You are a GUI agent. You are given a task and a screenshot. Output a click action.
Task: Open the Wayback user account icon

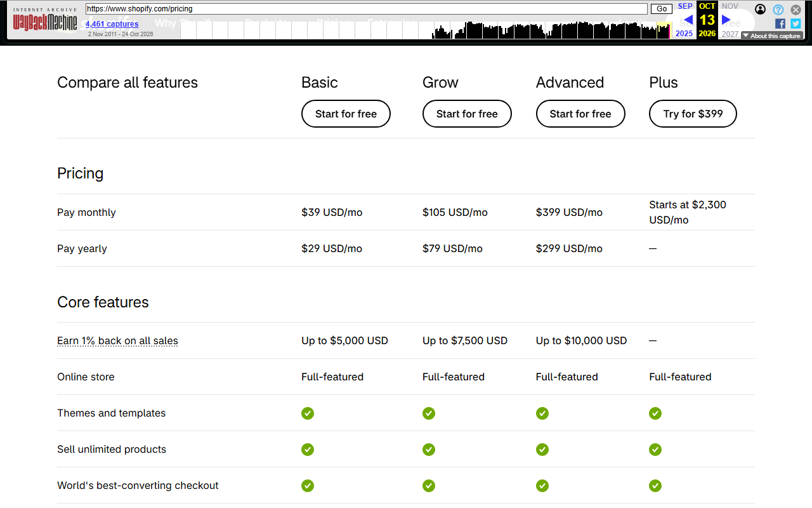click(x=761, y=10)
